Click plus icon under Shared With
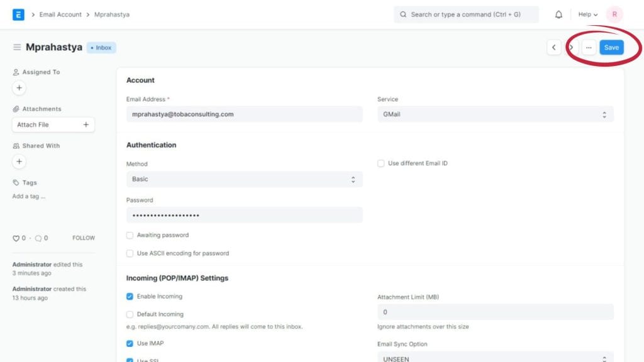Image resolution: width=644 pixels, height=362 pixels. pos(19,162)
